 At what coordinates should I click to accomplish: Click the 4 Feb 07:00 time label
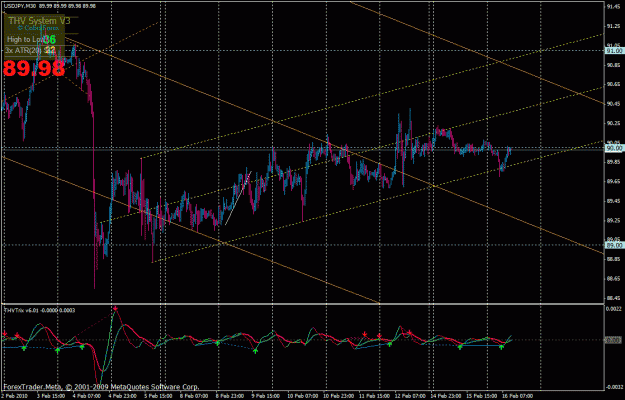86,396
